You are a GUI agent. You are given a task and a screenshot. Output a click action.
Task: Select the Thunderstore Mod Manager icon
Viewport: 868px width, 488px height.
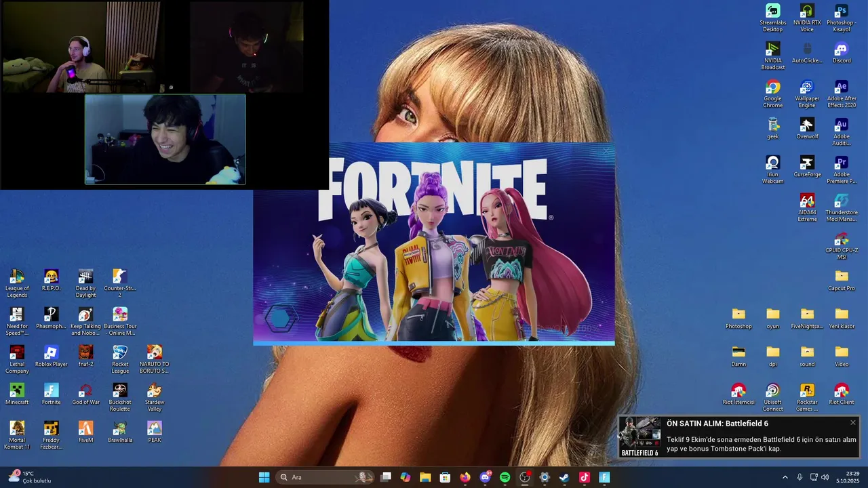(842, 207)
